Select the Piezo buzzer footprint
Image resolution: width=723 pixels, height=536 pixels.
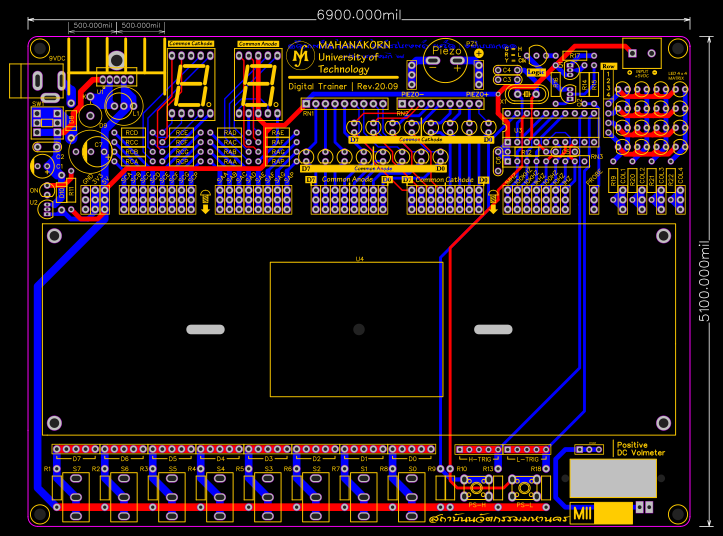click(x=444, y=61)
